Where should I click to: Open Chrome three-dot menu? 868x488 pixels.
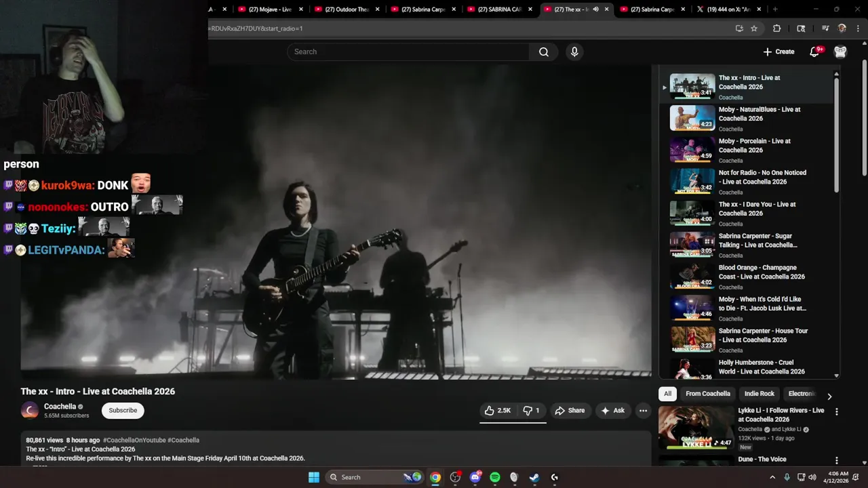858,28
